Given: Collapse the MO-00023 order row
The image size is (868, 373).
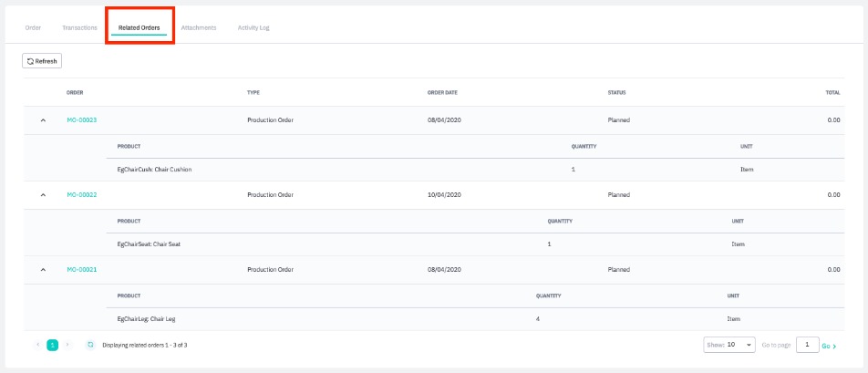Looking at the screenshot, I should pos(43,120).
